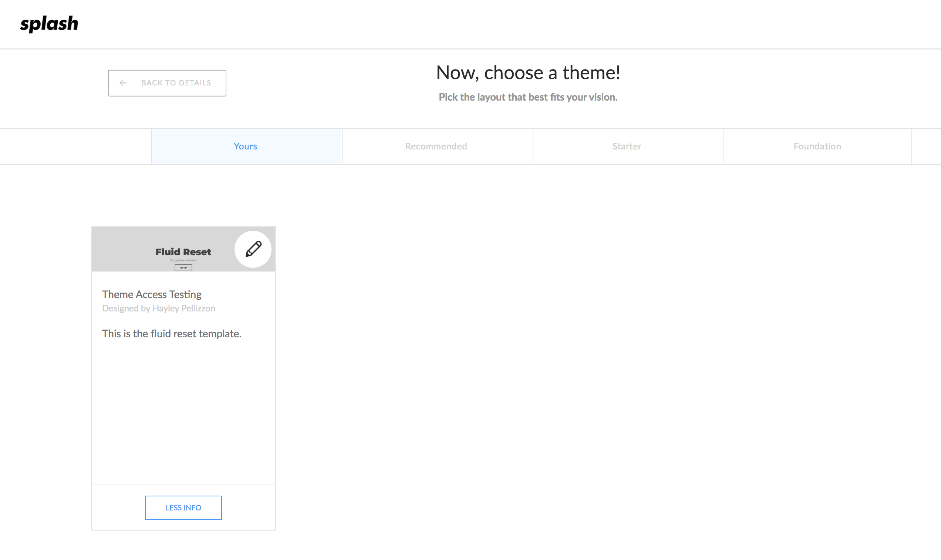941x560 pixels.
Task: Click the Back to Details button
Action: click(x=167, y=83)
